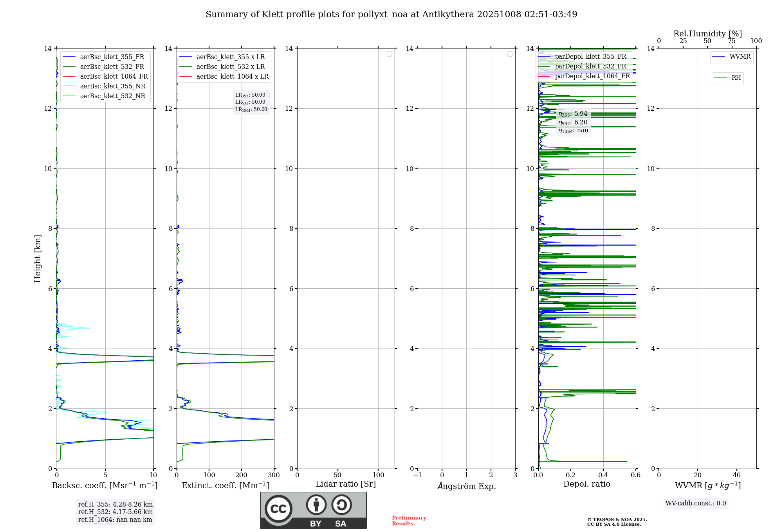Click the aerBsc_klett_355_FR legend entry

[x=112, y=57]
